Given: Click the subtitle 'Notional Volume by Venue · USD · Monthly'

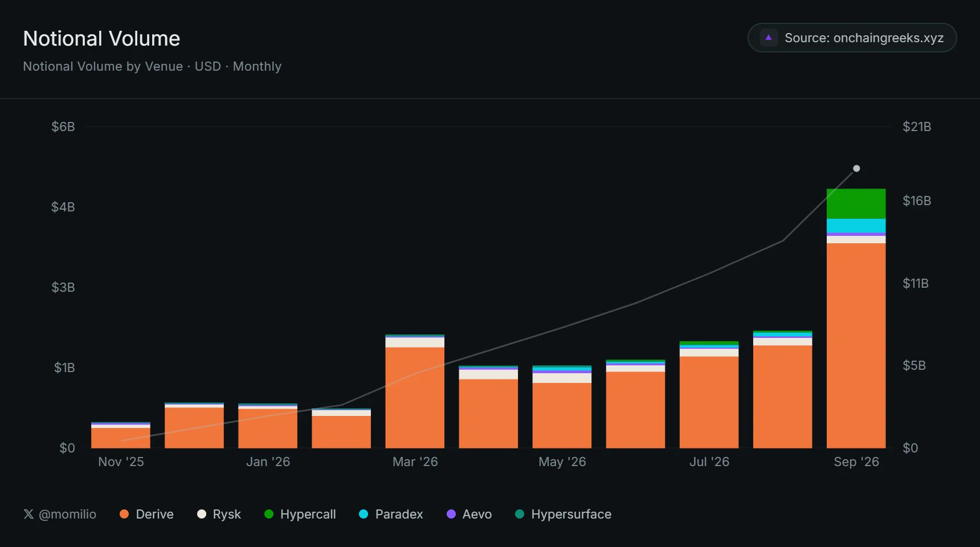Looking at the screenshot, I should pos(152,67).
